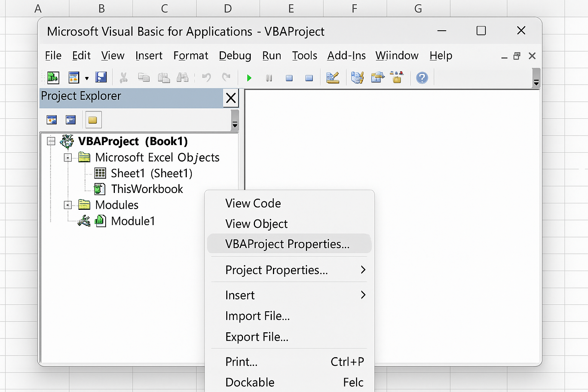Select VBAProject Properties... in the context menu
The width and height of the screenshot is (588, 392).
(289, 244)
